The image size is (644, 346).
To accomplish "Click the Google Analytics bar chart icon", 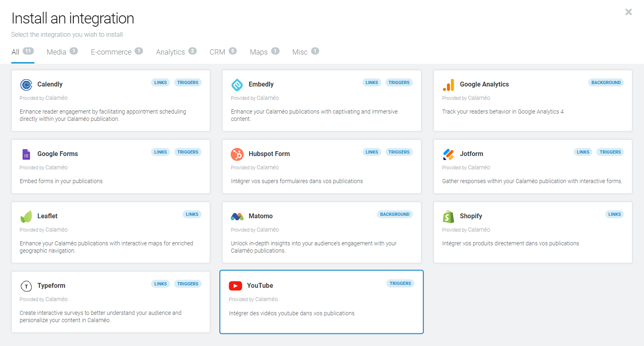I will [448, 85].
